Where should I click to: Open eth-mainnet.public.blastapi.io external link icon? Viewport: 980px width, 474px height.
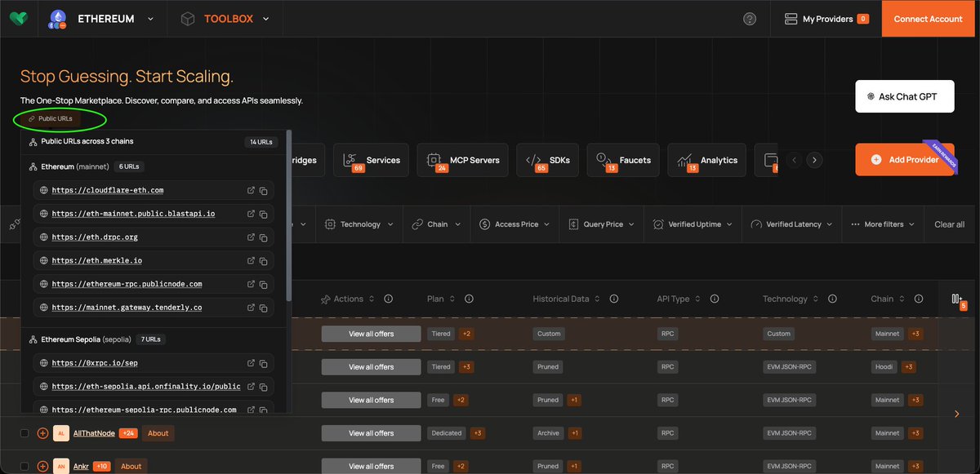(251, 214)
